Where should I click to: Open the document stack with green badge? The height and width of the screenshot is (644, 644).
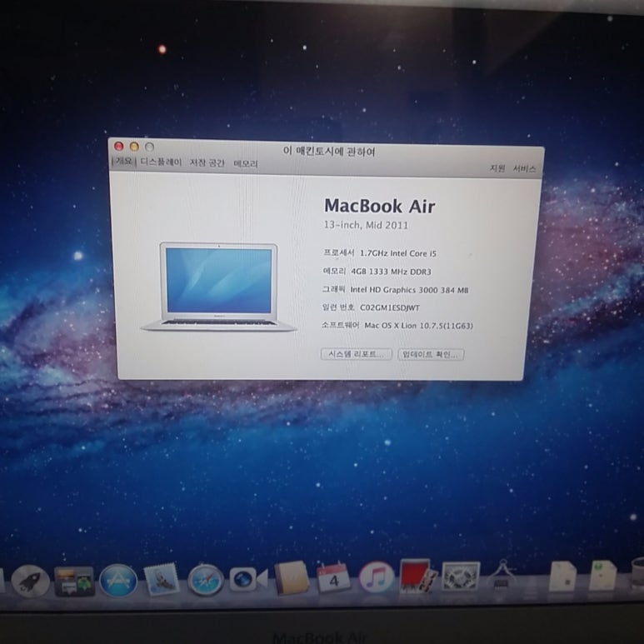click(602, 575)
